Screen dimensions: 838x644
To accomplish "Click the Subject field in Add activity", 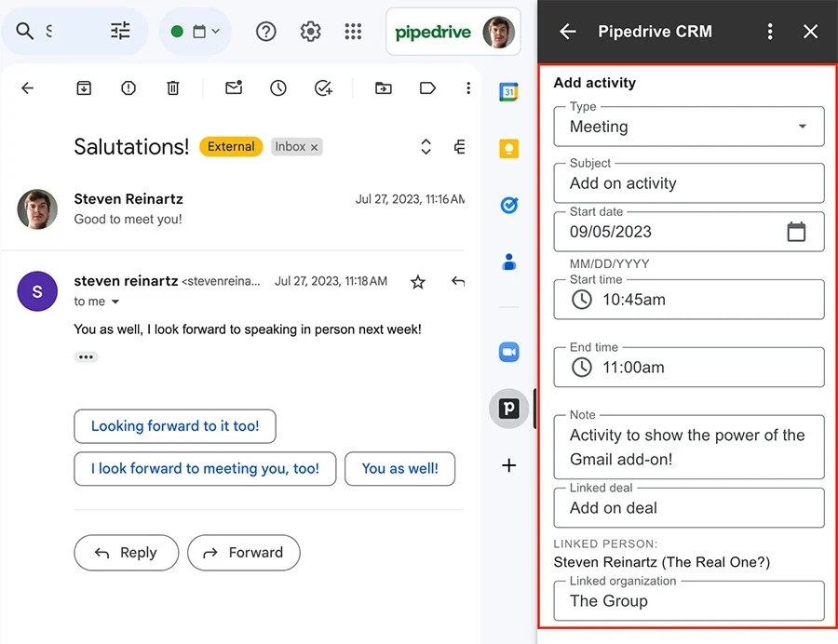I will 689,183.
